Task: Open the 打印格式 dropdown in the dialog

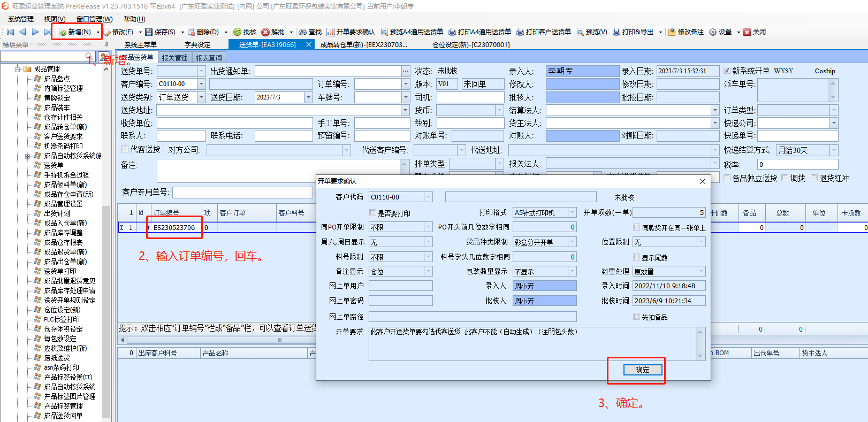Action: coord(572,212)
